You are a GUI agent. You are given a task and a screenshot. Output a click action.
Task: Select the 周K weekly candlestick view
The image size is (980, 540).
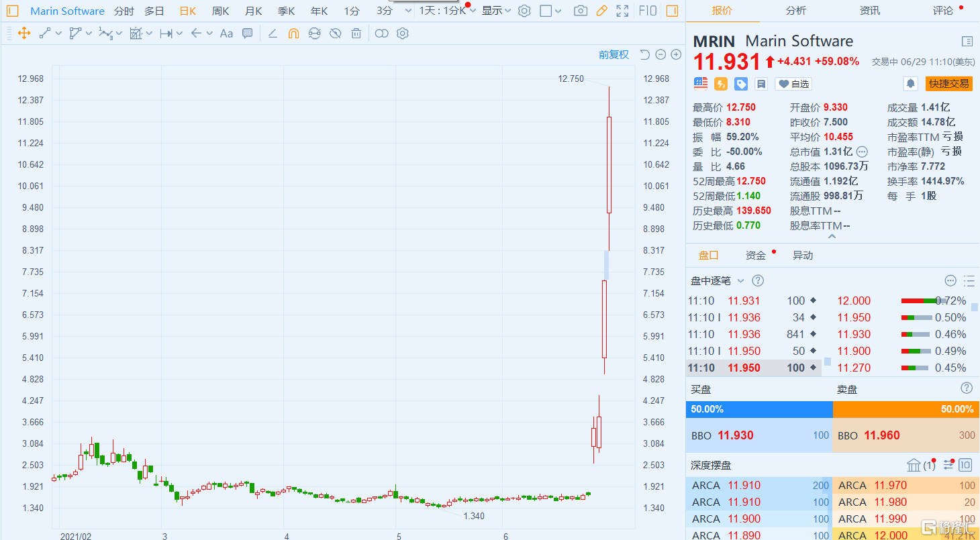pos(220,11)
